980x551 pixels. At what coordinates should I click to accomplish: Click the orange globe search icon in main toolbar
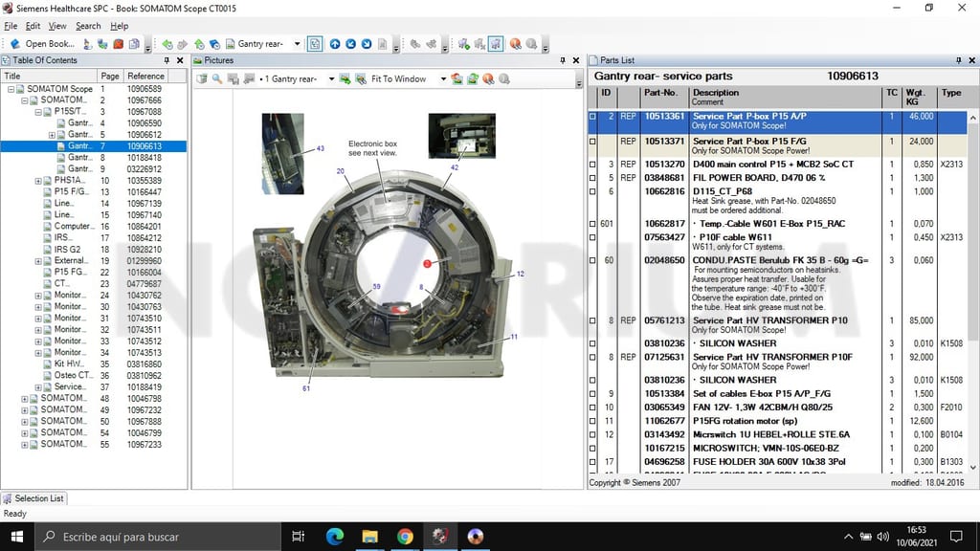pos(515,44)
